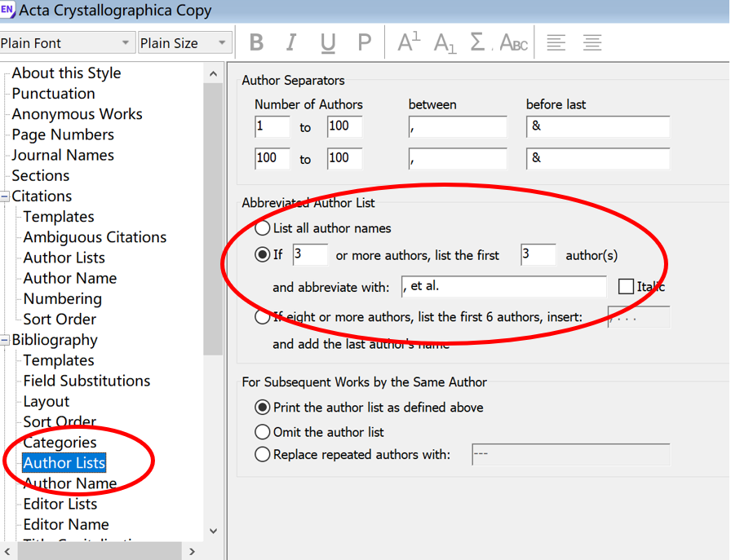Open About this Style section
The image size is (731, 560).
tap(66, 73)
